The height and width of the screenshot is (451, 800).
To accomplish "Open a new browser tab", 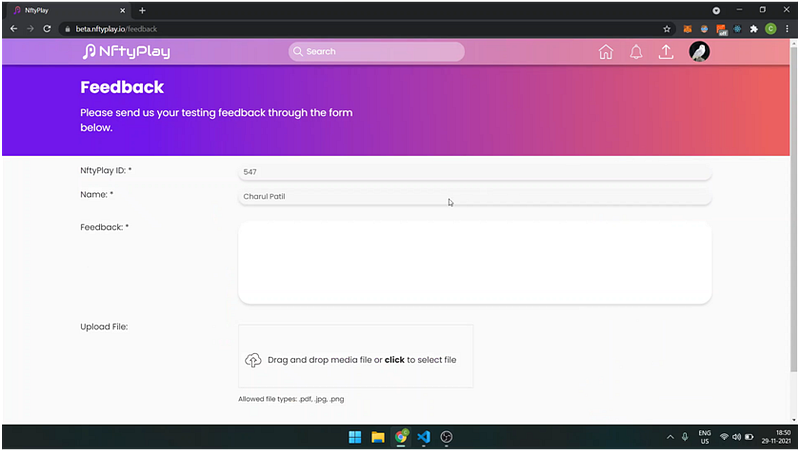I will tap(142, 10).
